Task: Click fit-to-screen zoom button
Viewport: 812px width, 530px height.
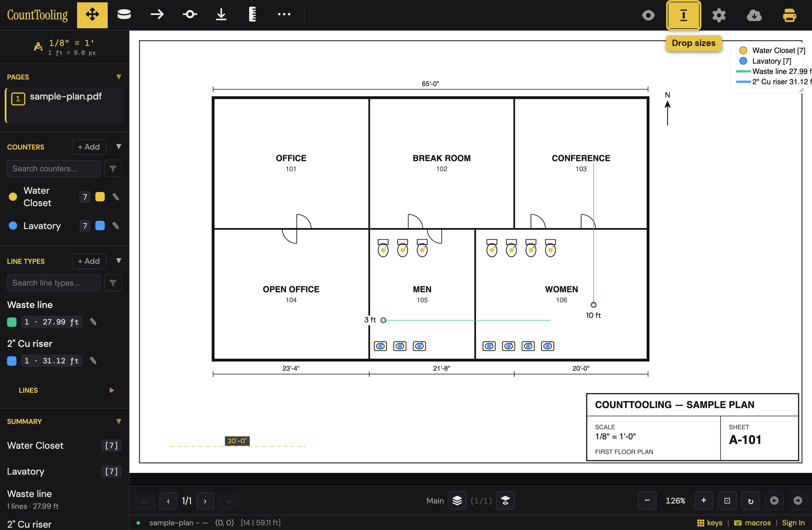Action: pyautogui.click(x=727, y=501)
